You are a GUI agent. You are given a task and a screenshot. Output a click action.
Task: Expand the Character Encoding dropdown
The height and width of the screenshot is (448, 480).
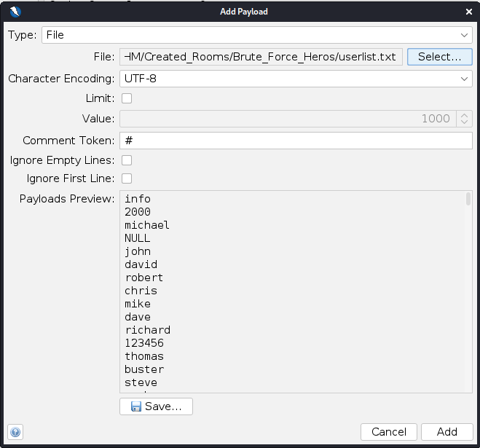295,79
